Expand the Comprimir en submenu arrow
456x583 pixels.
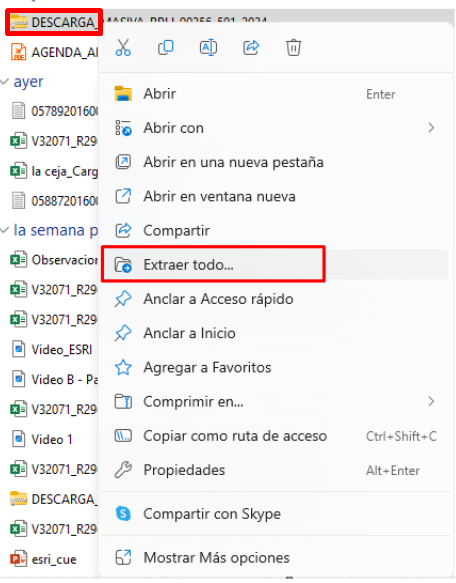click(431, 402)
